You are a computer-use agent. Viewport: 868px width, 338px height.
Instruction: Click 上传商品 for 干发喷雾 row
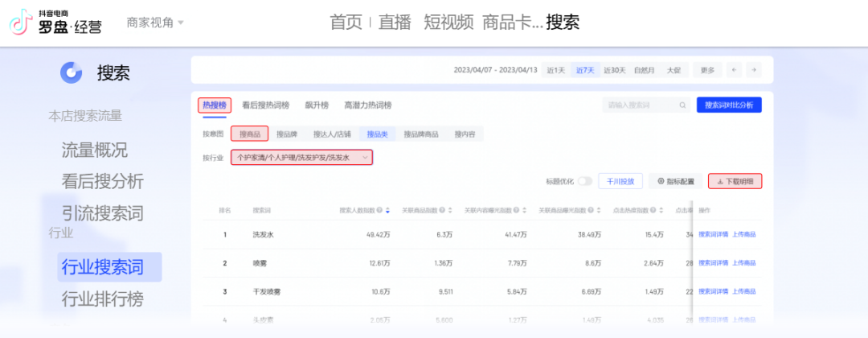(x=744, y=291)
